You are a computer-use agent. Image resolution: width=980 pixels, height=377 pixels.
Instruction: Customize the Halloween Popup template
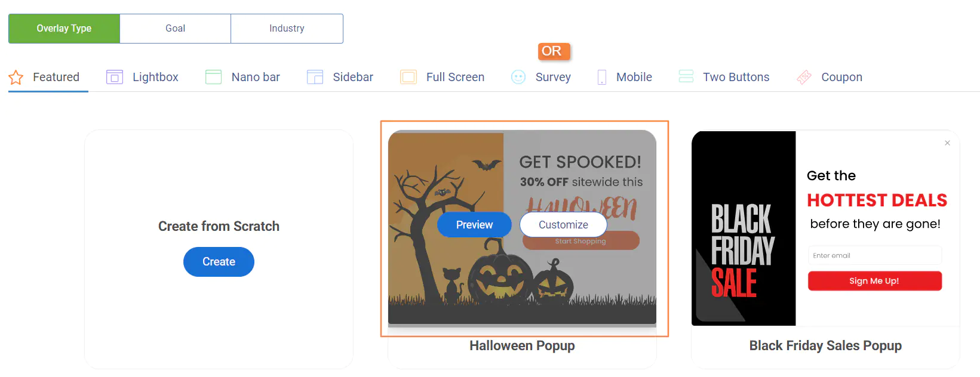[563, 224]
